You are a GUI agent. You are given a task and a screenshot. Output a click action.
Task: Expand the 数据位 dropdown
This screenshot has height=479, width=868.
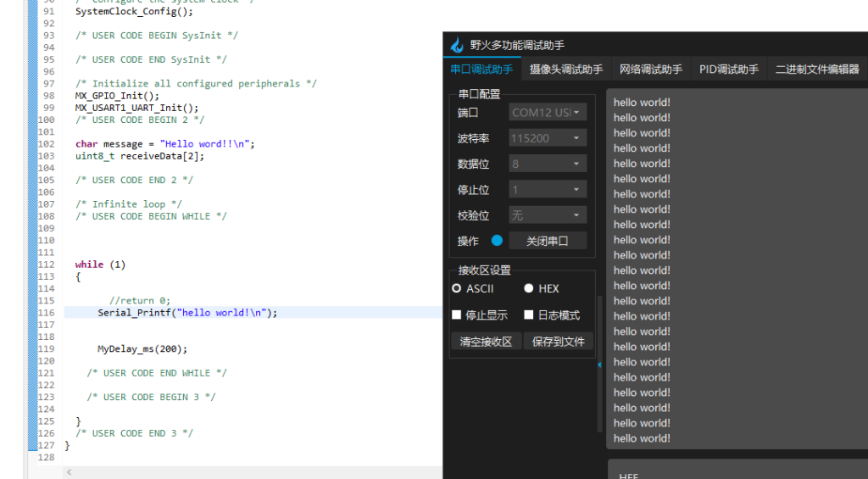548,164
